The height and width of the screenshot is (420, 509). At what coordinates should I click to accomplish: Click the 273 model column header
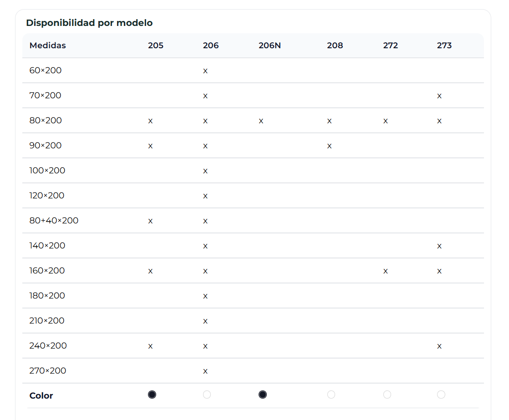click(x=444, y=46)
